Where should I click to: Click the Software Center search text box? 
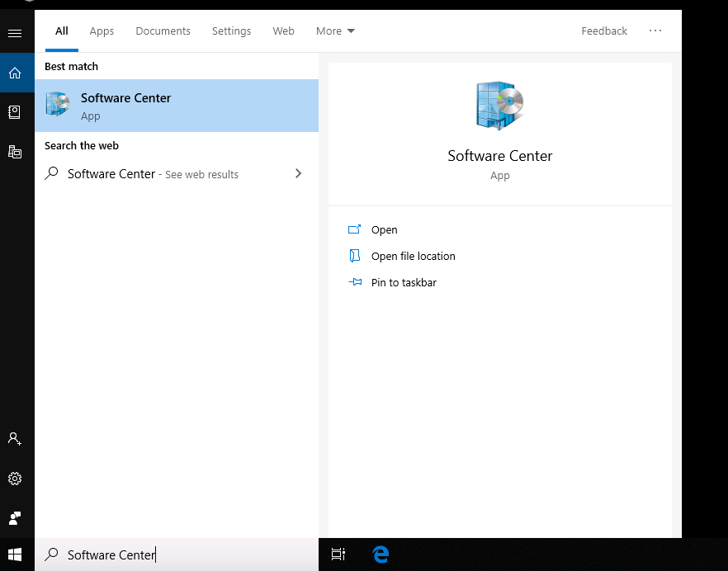[177, 554]
